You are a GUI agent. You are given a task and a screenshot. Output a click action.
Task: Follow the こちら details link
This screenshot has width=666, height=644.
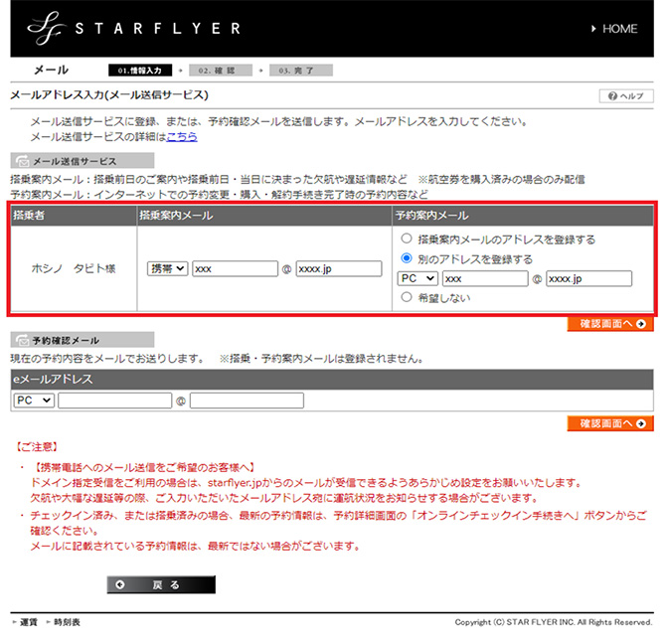click(182, 136)
